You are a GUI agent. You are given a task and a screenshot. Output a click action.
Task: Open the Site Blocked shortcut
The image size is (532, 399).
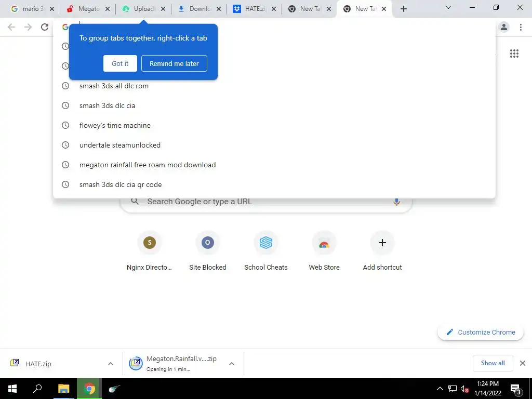pos(208,251)
